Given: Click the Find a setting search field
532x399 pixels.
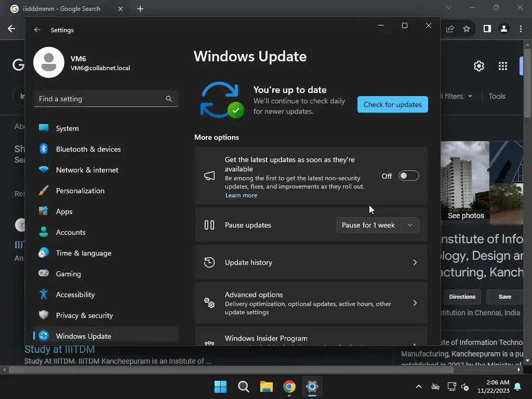Looking at the screenshot, I should tap(105, 99).
